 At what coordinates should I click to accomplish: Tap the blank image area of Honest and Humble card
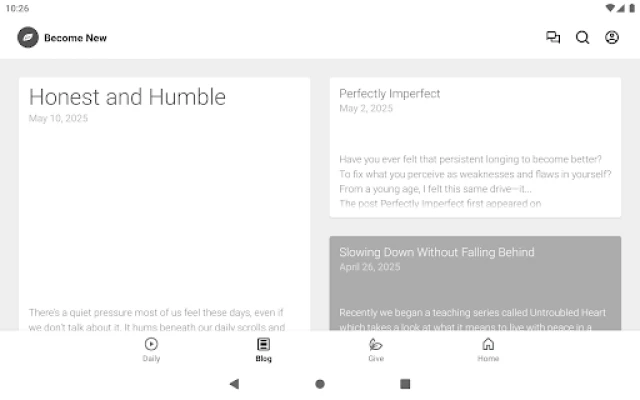pyautogui.click(x=164, y=210)
